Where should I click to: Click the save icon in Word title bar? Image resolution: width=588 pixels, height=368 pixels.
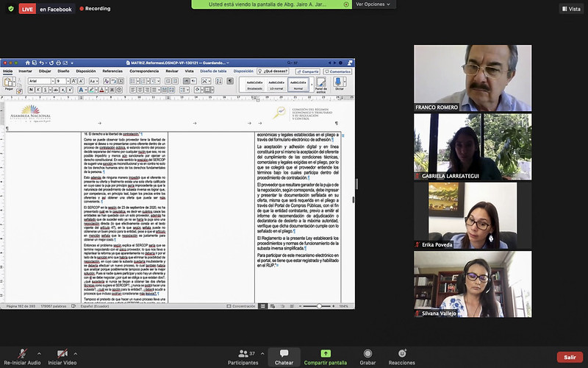coord(34,63)
